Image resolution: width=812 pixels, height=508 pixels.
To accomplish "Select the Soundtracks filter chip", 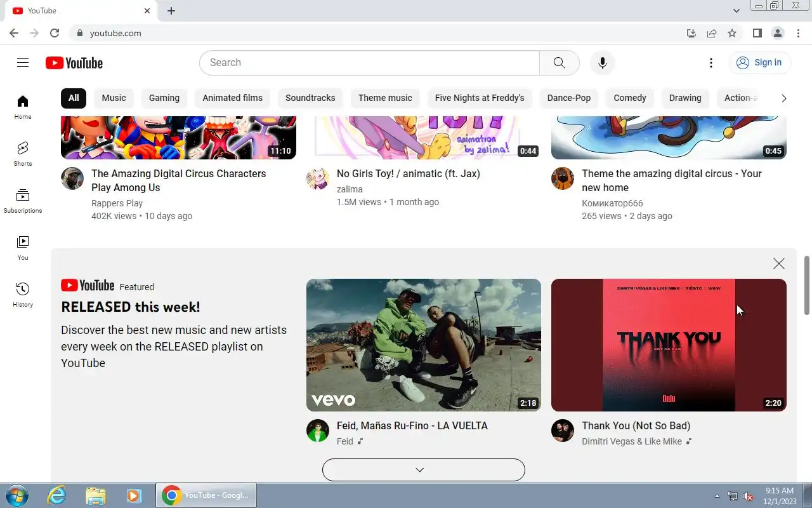I will click(x=310, y=98).
